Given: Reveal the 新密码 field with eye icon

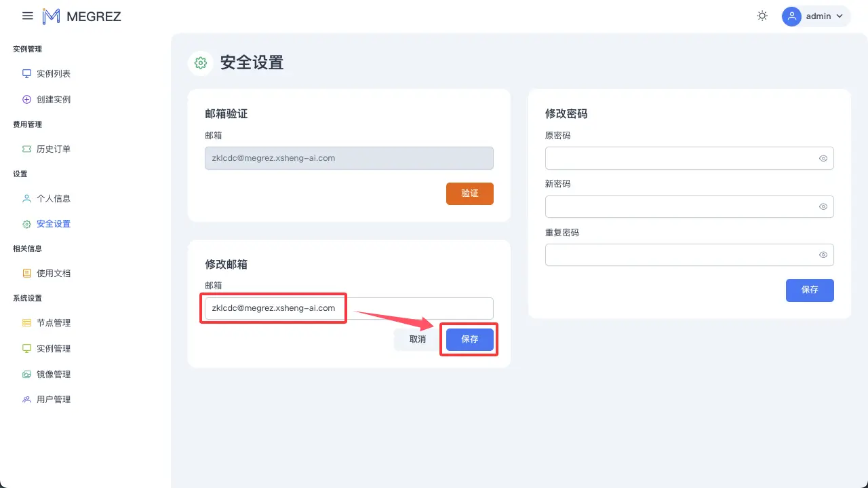Looking at the screenshot, I should click(823, 206).
